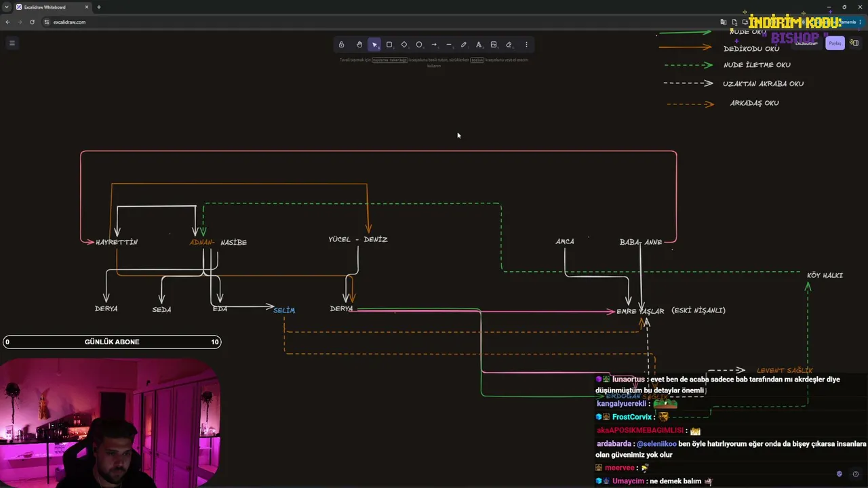Select the Text tool

coord(479,45)
